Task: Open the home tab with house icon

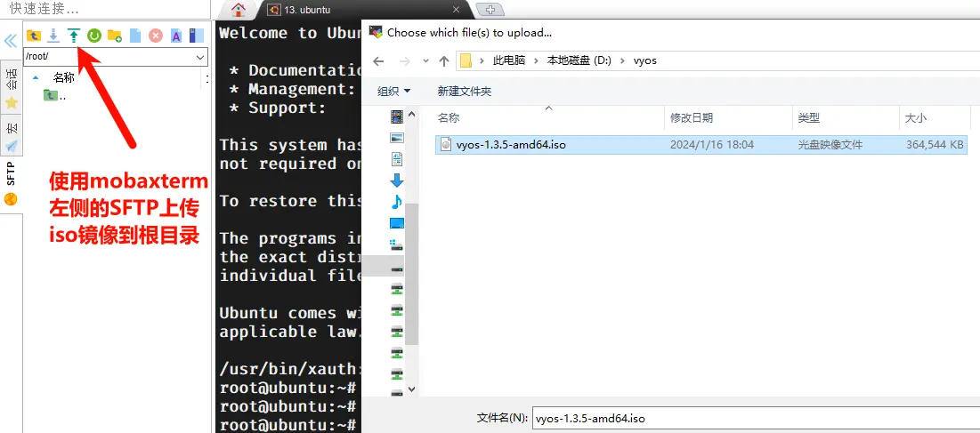Action: (239, 10)
